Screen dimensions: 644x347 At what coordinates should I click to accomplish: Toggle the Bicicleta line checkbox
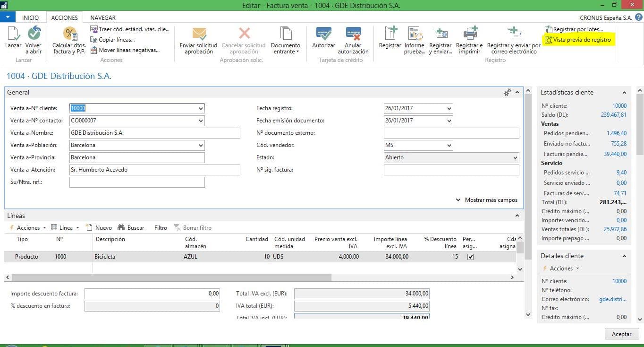coord(470,257)
